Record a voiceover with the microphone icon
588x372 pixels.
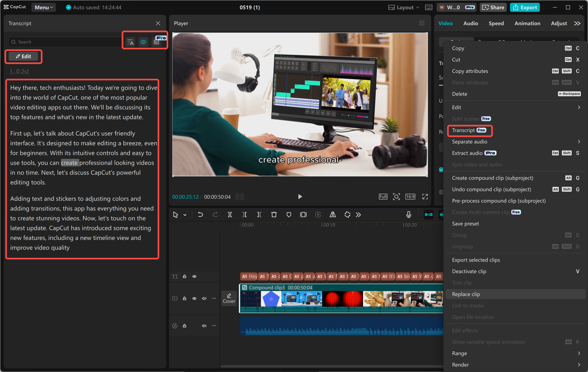coord(409,215)
